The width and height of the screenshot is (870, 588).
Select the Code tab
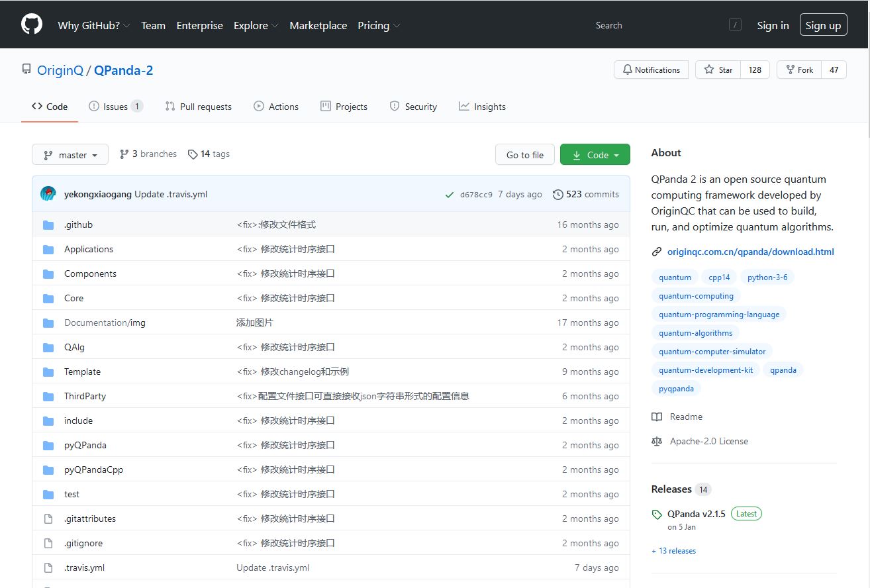(x=50, y=107)
